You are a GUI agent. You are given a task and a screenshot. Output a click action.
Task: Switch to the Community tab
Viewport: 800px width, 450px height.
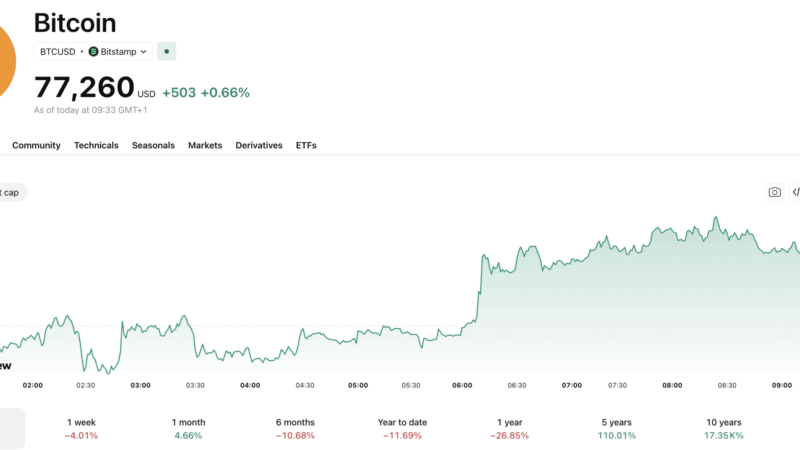pyautogui.click(x=36, y=145)
